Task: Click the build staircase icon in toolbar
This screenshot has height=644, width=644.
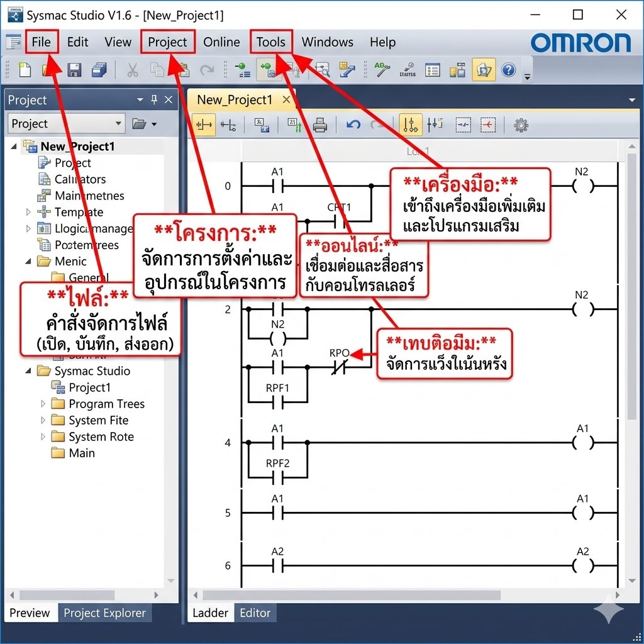Action: click(347, 70)
